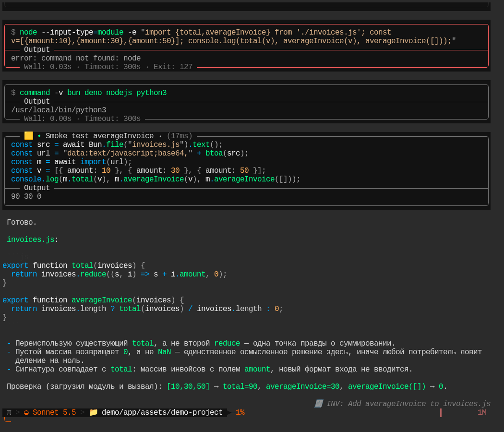
Task: Click the dollar prompt of the node command
Action: tap(13, 32)
